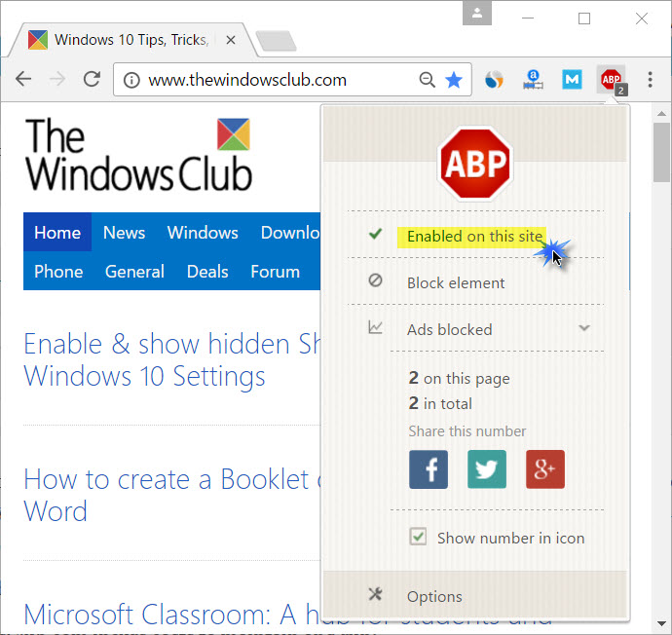Go forward with the forward arrow

click(x=57, y=79)
